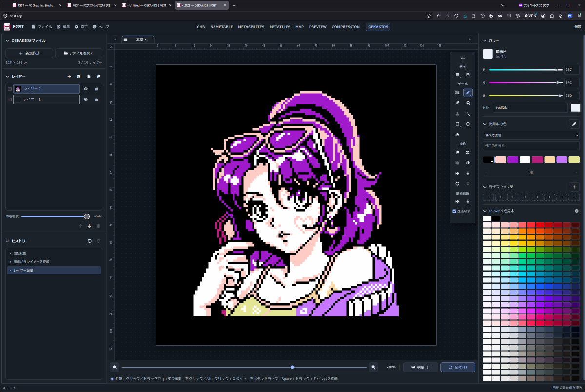
Task: Open the すべての色 dropdown
Action: click(531, 135)
